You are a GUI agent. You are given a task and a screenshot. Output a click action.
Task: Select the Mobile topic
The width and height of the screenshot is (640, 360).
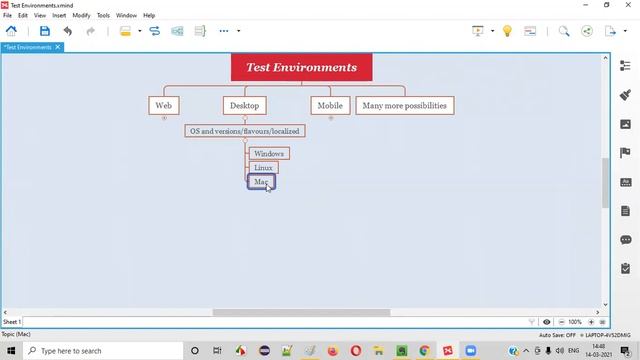click(x=330, y=105)
